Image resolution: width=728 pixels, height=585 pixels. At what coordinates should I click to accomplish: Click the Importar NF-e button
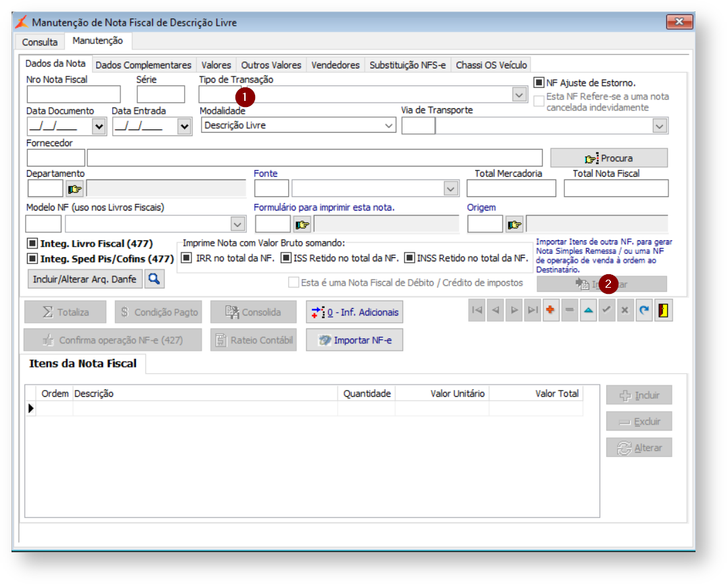click(355, 340)
